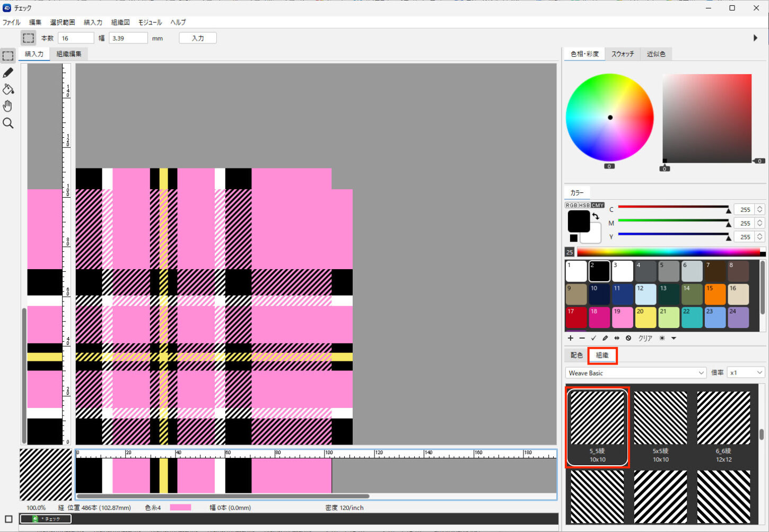Click the plus icon to add a color

pos(570,338)
